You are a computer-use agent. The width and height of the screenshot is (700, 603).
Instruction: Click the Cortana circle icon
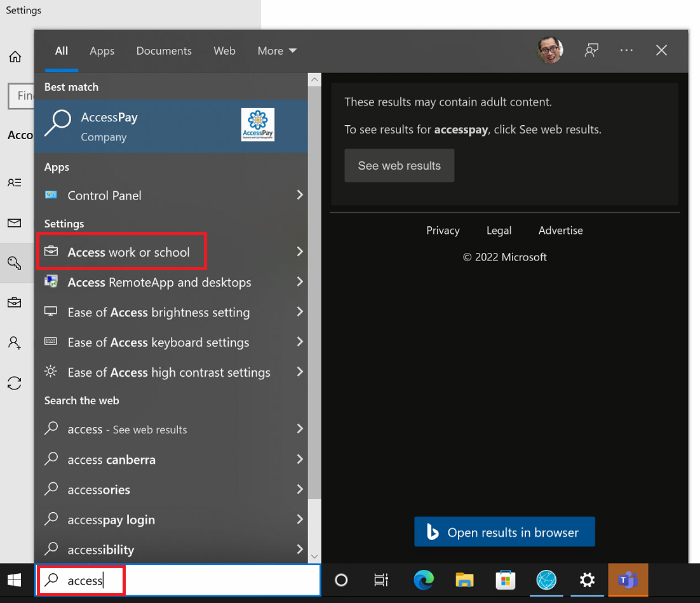[341, 579]
